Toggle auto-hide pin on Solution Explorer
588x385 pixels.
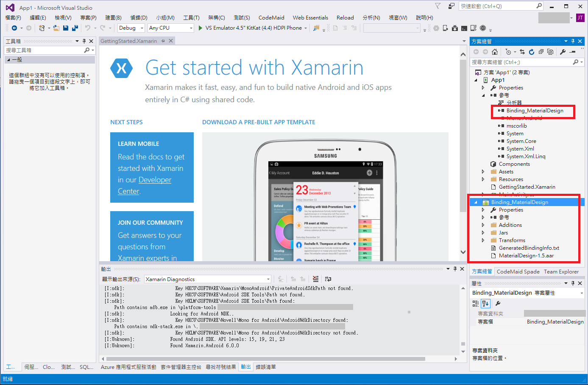point(573,41)
